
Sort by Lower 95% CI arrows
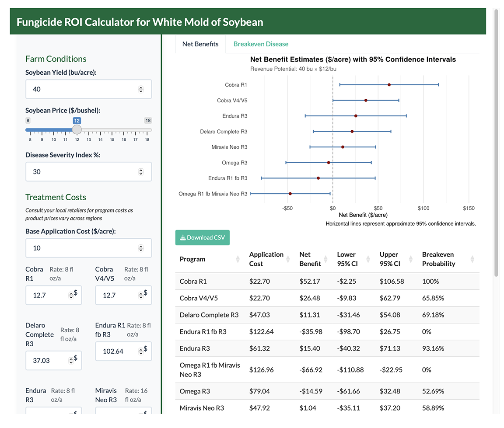368,259
